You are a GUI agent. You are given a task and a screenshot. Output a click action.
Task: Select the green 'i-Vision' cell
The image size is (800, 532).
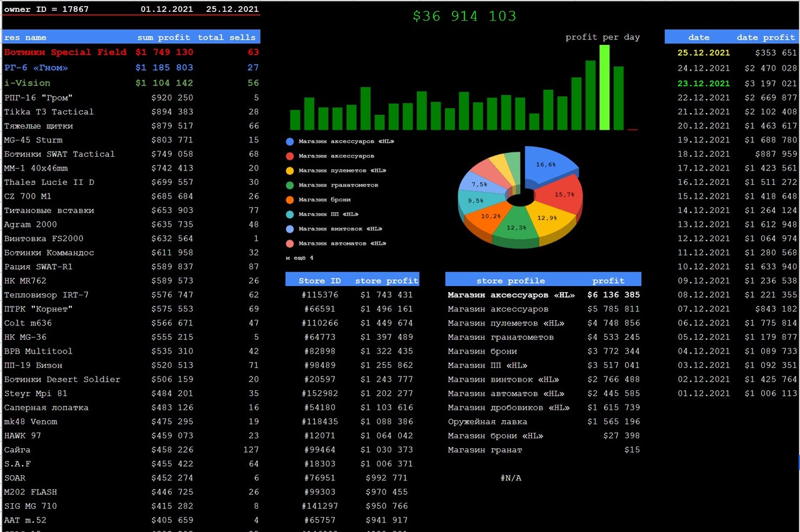point(27,83)
